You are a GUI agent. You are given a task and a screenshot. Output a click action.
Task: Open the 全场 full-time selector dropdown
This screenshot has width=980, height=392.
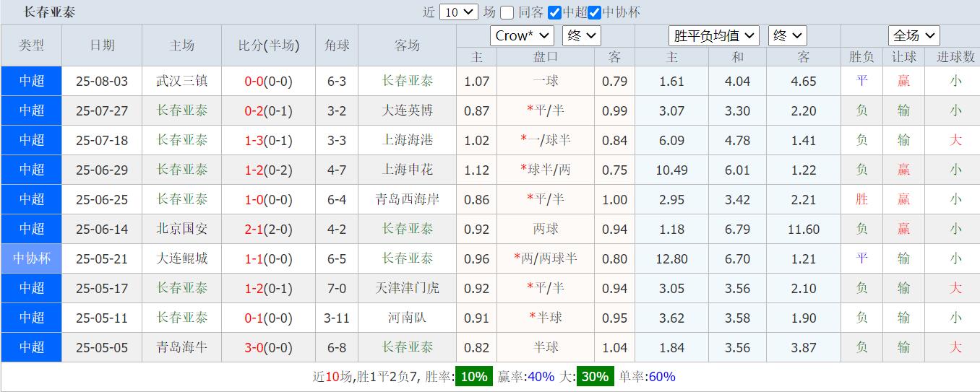[914, 35]
